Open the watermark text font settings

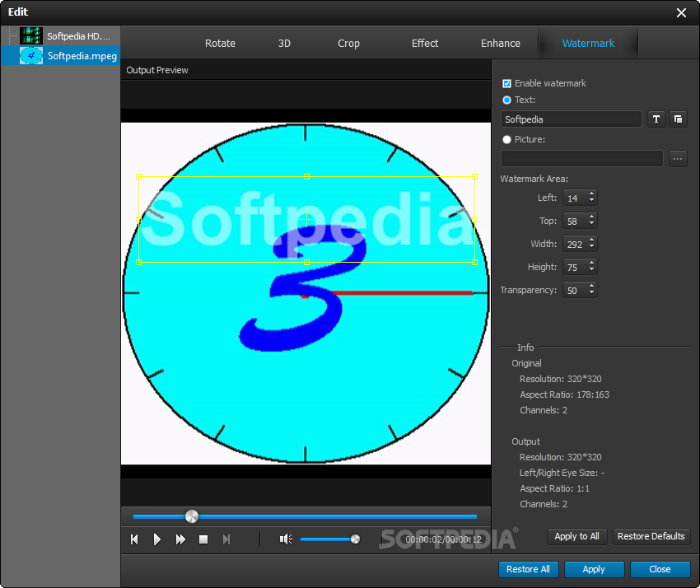656,119
